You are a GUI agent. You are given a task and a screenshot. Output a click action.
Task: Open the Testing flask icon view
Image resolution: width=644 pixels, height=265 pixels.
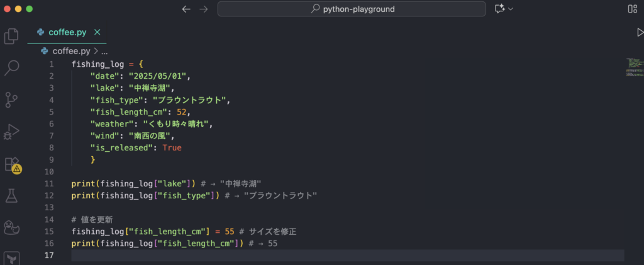point(11,196)
